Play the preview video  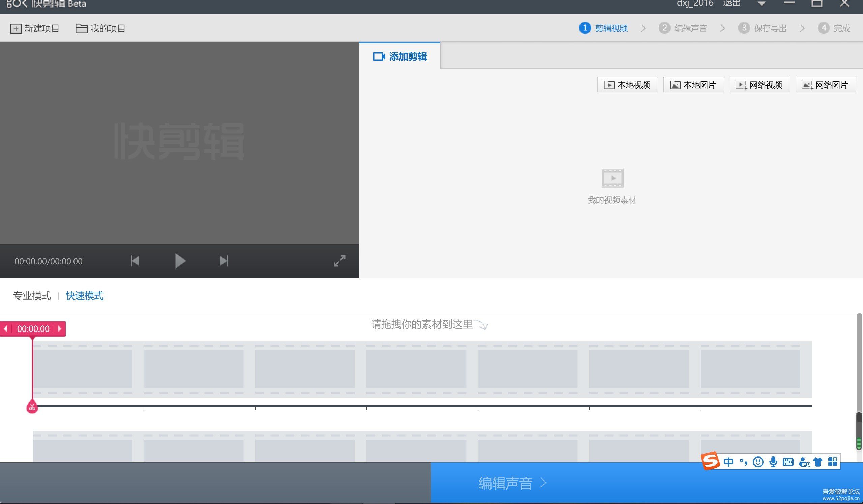(x=180, y=261)
